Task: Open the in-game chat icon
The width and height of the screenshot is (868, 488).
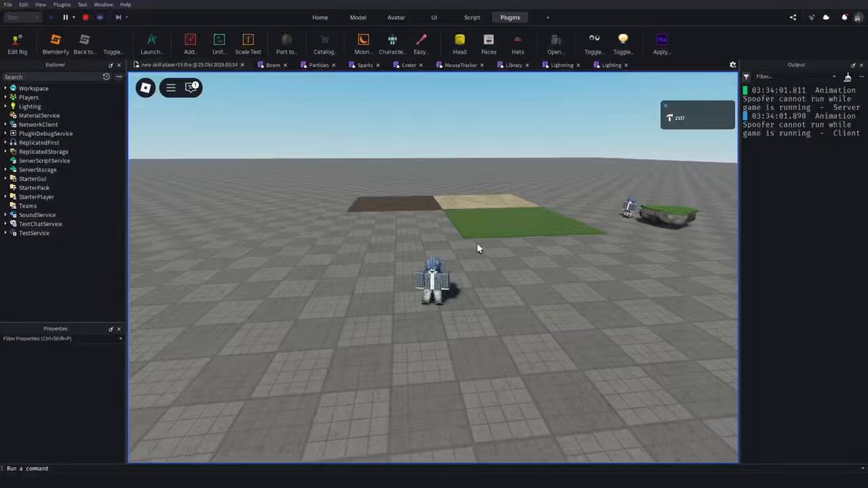Action: [x=192, y=87]
